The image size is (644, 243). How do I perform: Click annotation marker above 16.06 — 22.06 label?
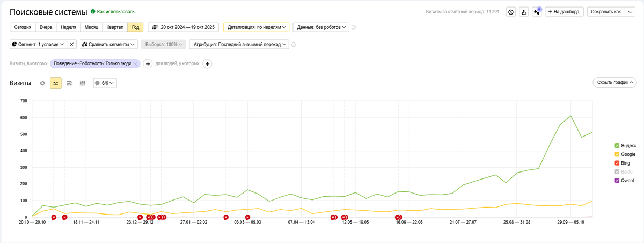398,217
